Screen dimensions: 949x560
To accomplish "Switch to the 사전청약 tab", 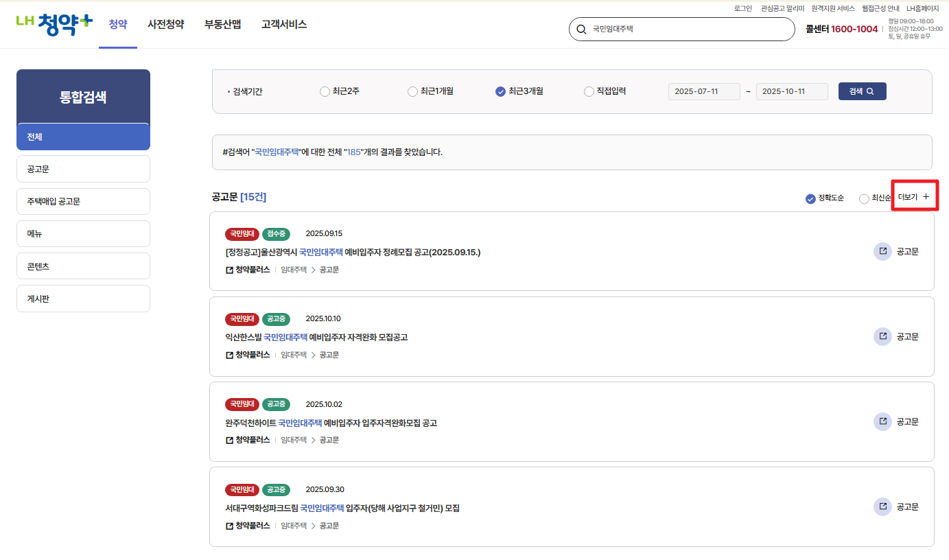I will pos(165,23).
